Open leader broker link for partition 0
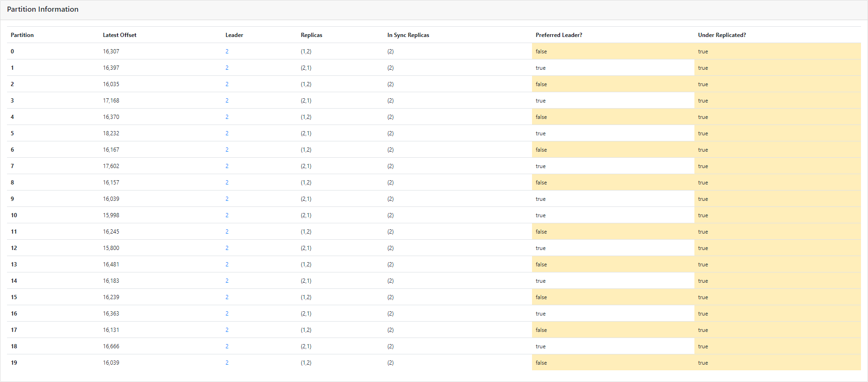This screenshot has width=868, height=382. (227, 51)
